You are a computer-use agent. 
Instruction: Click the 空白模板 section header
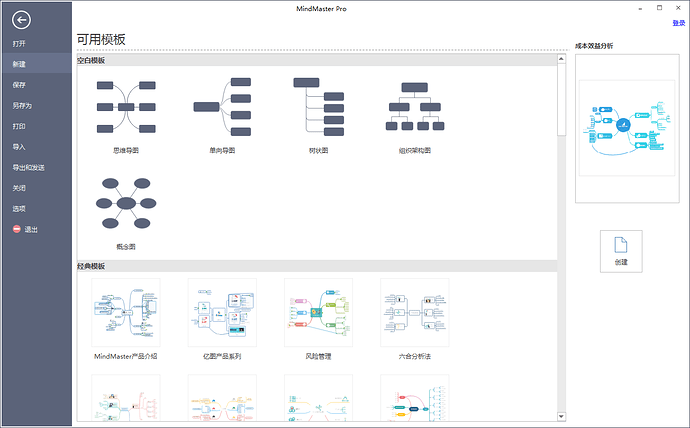pyautogui.click(x=317, y=60)
